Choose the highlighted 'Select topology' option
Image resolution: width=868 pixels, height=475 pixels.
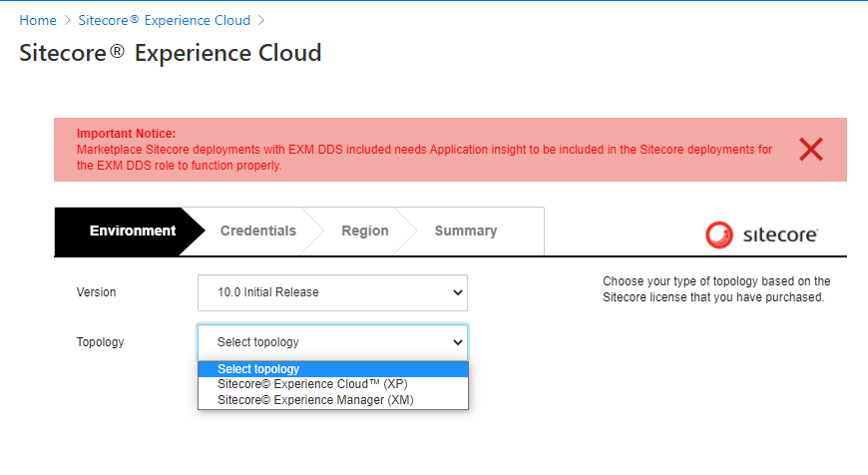click(332, 369)
